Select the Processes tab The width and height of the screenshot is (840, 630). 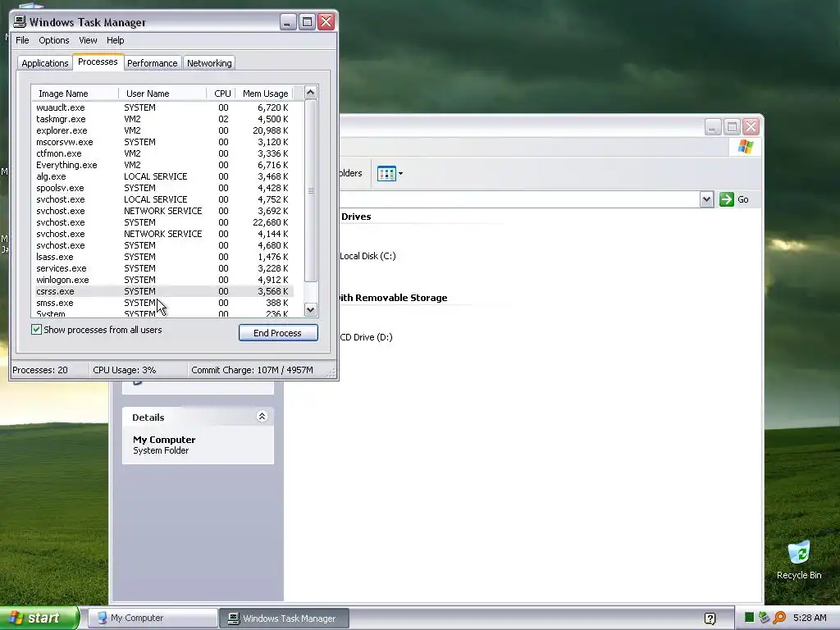pos(98,62)
